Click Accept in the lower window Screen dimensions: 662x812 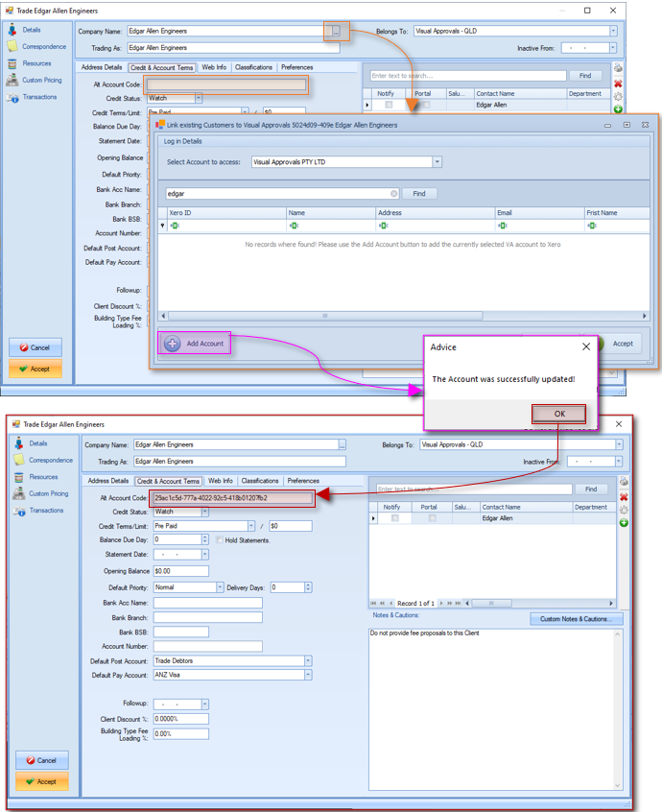[x=42, y=781]
